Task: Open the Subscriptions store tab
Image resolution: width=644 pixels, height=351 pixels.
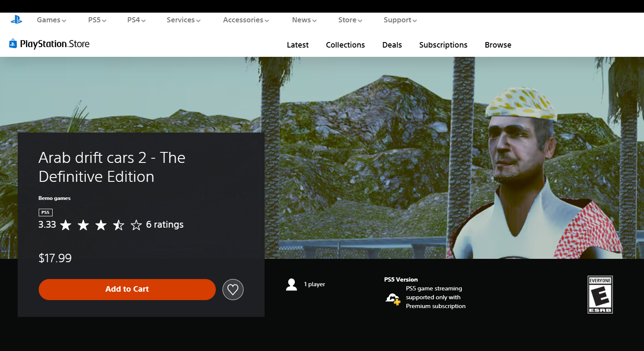Action: 443,45
